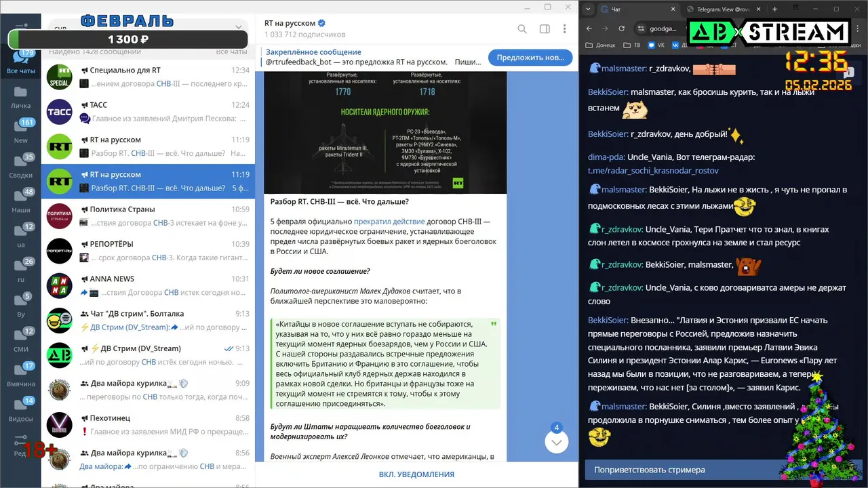Open the Донецк bookmarks folder
This screenshot has width=868, height=488.
(601, 45)
